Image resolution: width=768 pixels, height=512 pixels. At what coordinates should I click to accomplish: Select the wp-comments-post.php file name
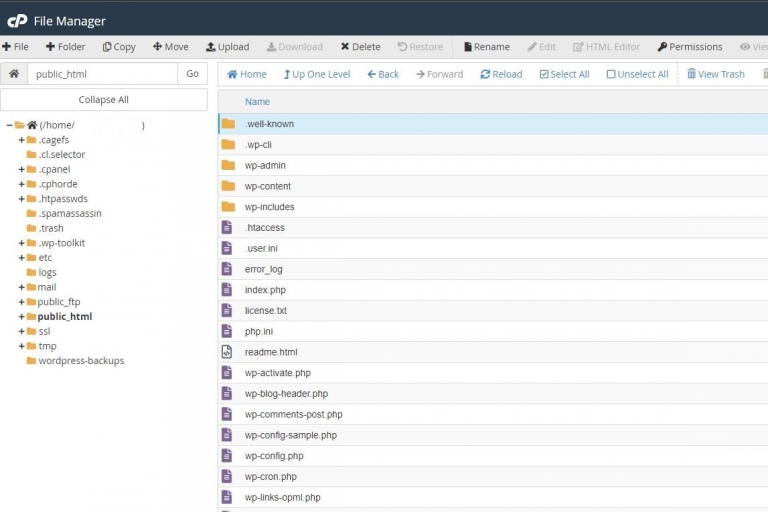click(x=293, y=414)
